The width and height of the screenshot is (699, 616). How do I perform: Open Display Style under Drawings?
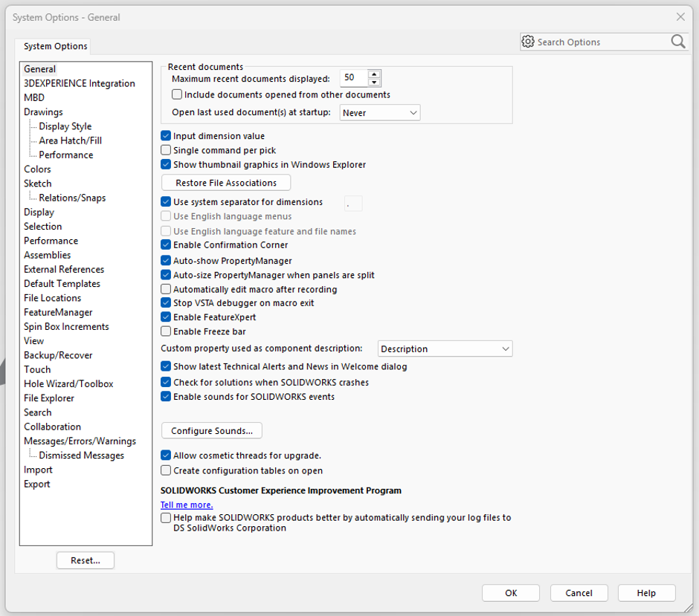pos(65,126)
